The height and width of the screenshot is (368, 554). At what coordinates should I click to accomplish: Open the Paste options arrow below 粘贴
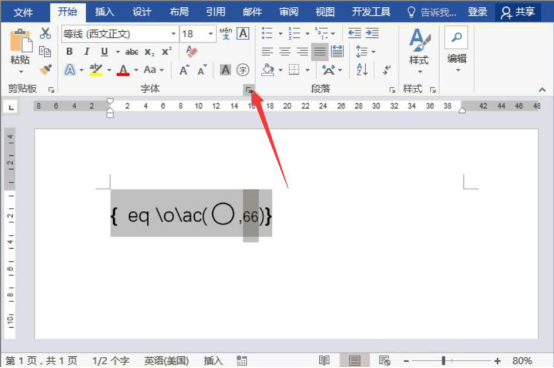(21, 72)
